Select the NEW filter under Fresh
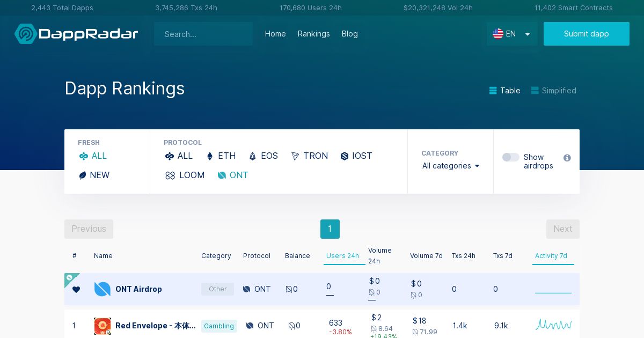Viewport: 644px width, 338px height. [94, 175]
